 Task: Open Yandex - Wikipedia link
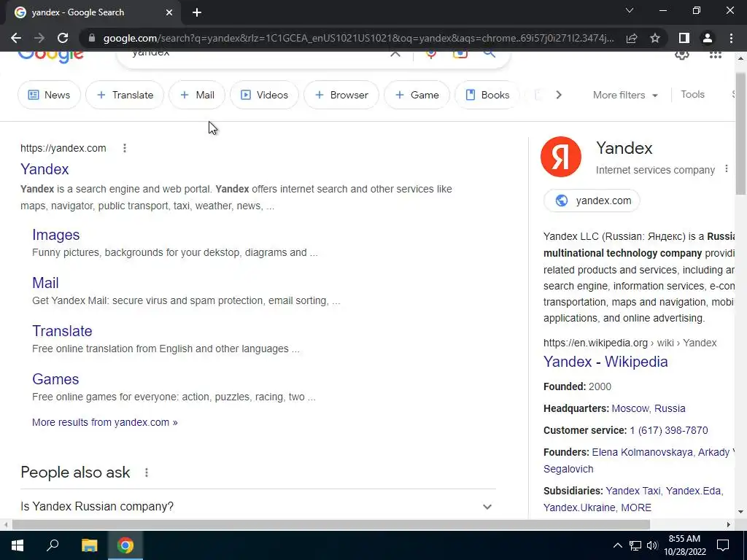[x=605, y=362]
